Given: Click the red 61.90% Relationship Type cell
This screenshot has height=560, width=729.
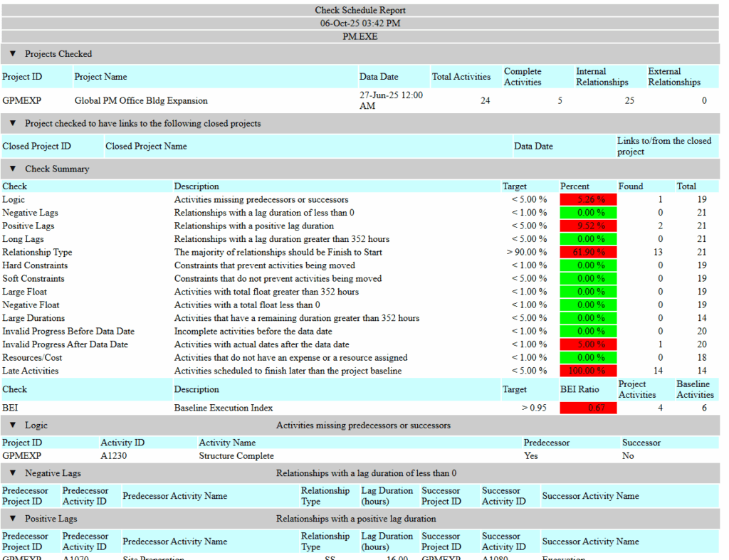Looking at the screenshot, I should pyautogui.click(x=588, y=253).
